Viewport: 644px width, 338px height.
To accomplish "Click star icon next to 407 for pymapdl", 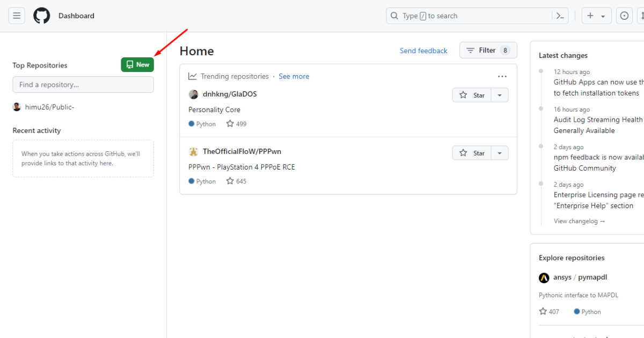I will (x=543, y=311).
